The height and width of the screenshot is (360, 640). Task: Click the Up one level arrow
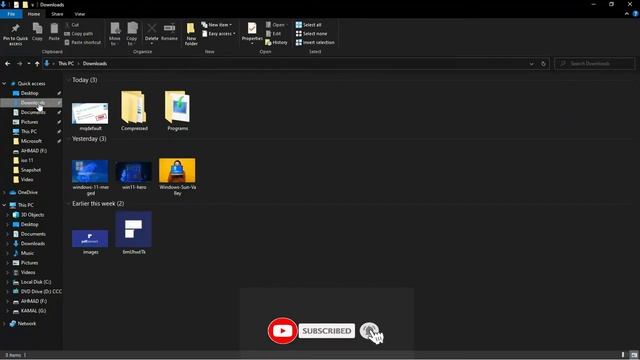[x=37, y=64]
